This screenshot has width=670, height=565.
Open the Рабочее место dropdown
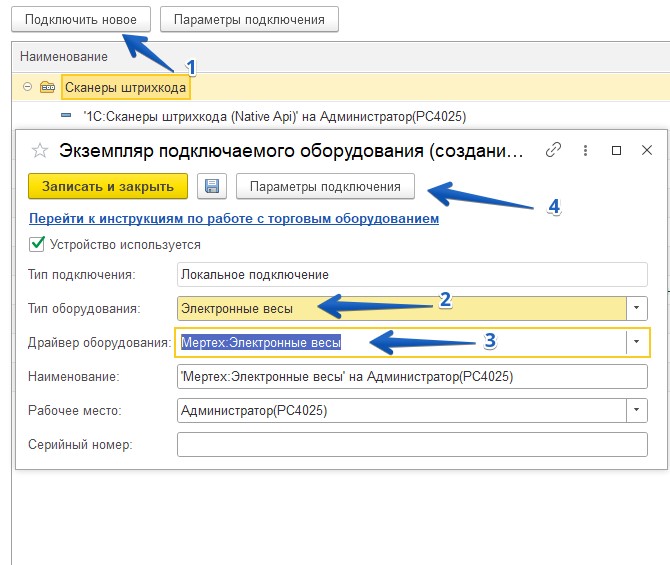(637, 410)
